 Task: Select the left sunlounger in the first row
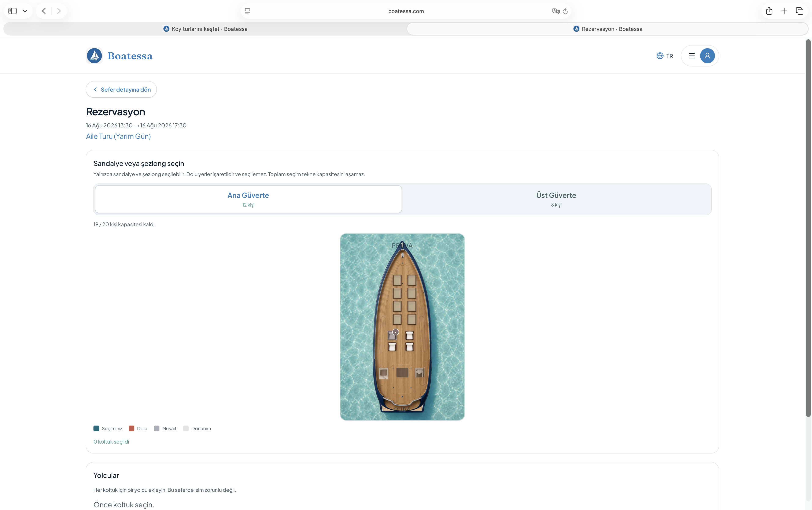click(x=397, y=280)
